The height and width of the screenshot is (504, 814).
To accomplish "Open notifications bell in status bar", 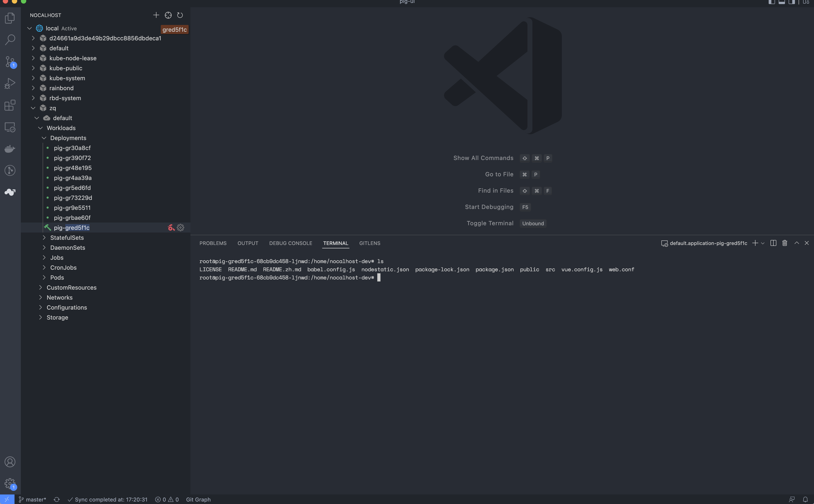I will (805, 499).
